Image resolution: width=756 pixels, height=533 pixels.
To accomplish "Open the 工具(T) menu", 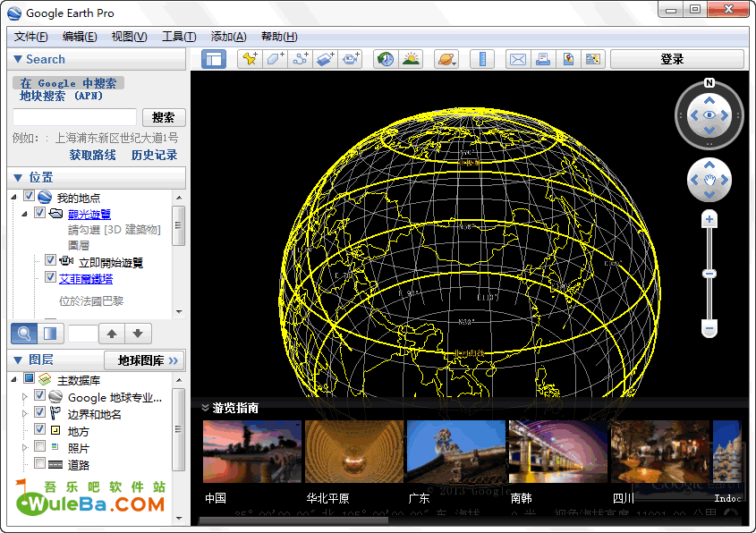I will (179, 37).
